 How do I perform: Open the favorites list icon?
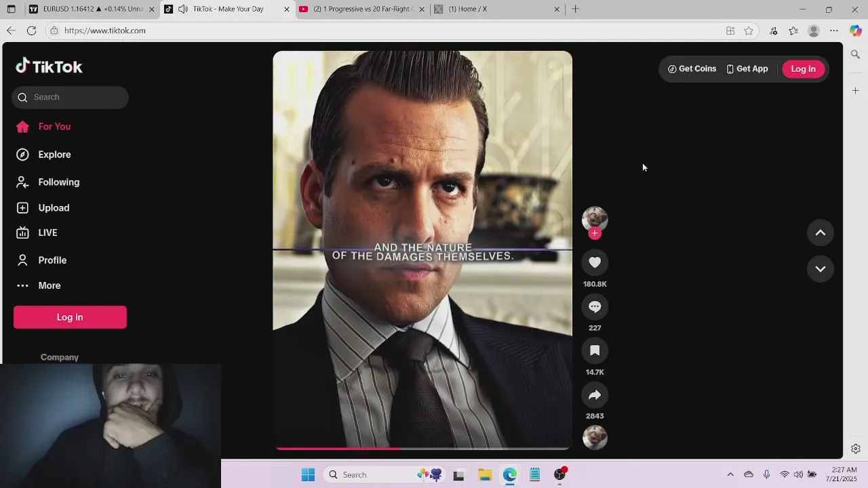[793, 30]
